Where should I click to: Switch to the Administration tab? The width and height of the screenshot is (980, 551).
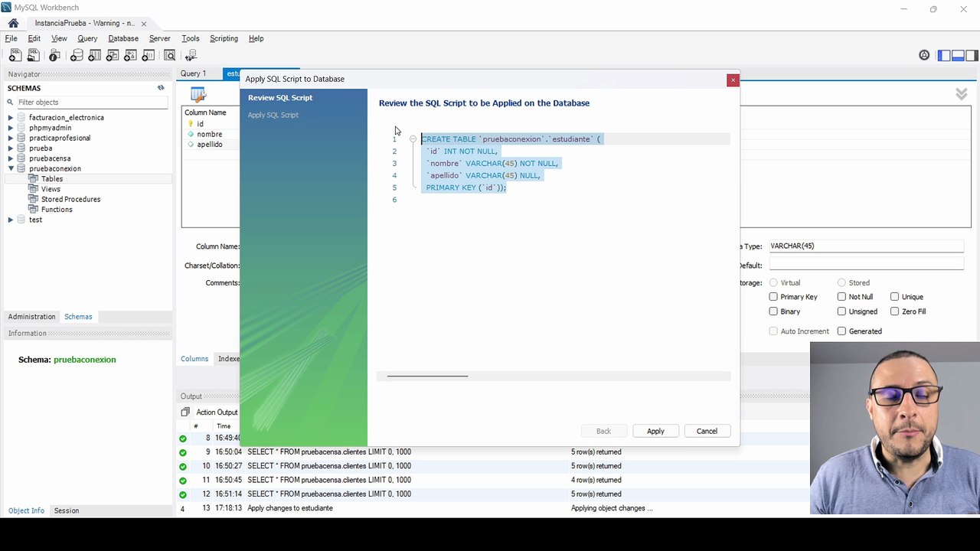coord(32,317)
